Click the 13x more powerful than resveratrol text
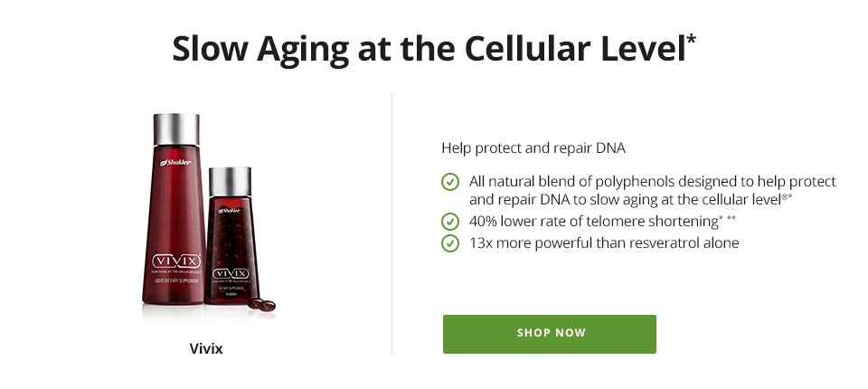 click(x=604, y=243)
